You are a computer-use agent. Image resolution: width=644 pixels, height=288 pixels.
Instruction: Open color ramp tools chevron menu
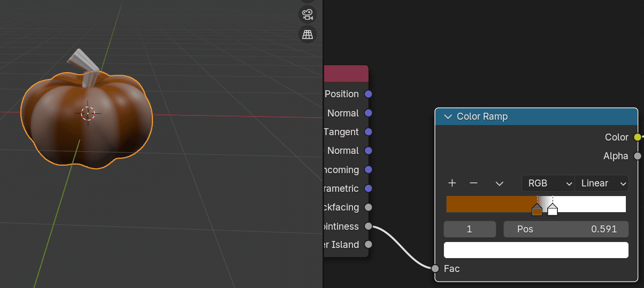pyautogui.click(x=500, y=183)
